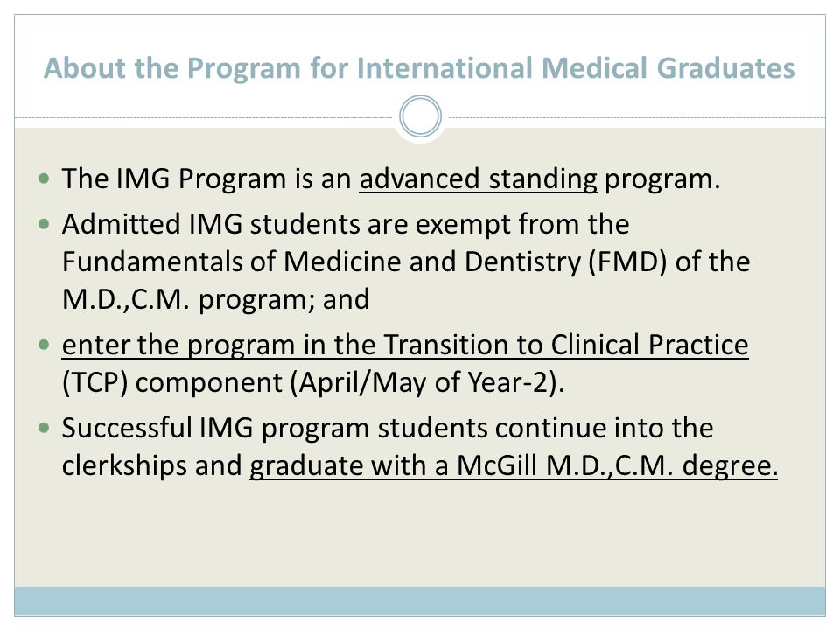Click the bullet dot before 'enter the program'

[x=45, y=345]
